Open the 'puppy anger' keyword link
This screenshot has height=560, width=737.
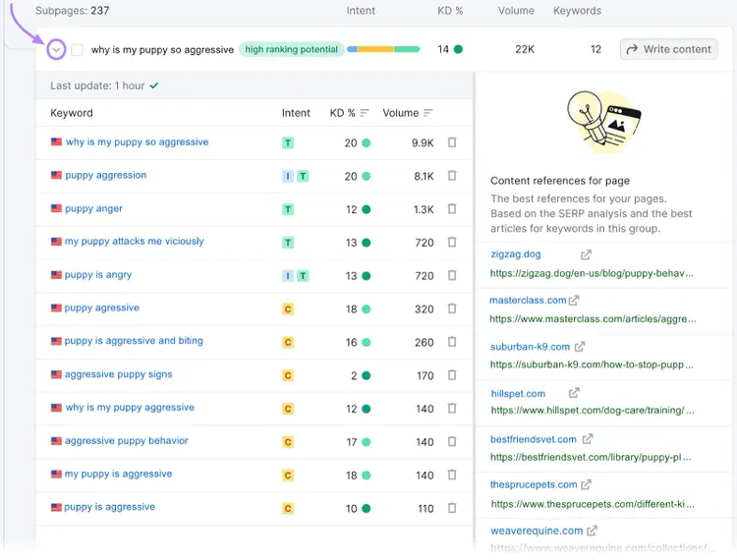pyautogui.click(x=93, y=208)
